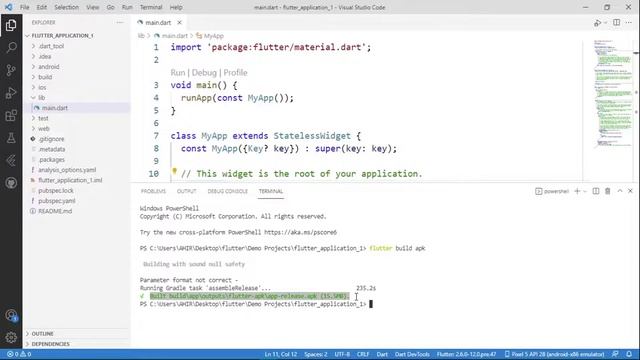640x360 pixels.
Task: Expand the Dependencies section
Action: [x=50, y=344]
